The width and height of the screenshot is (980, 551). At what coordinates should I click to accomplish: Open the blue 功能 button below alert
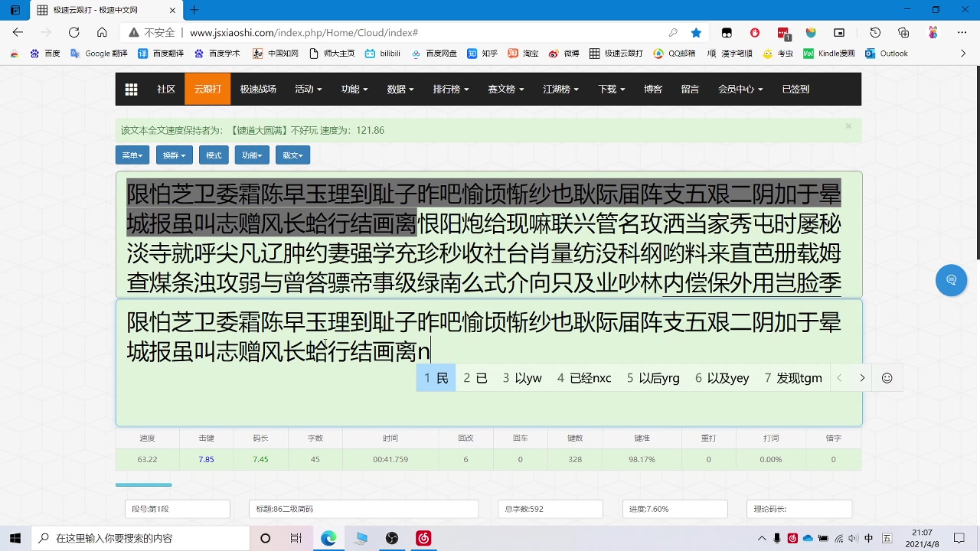tap(252, 155)
